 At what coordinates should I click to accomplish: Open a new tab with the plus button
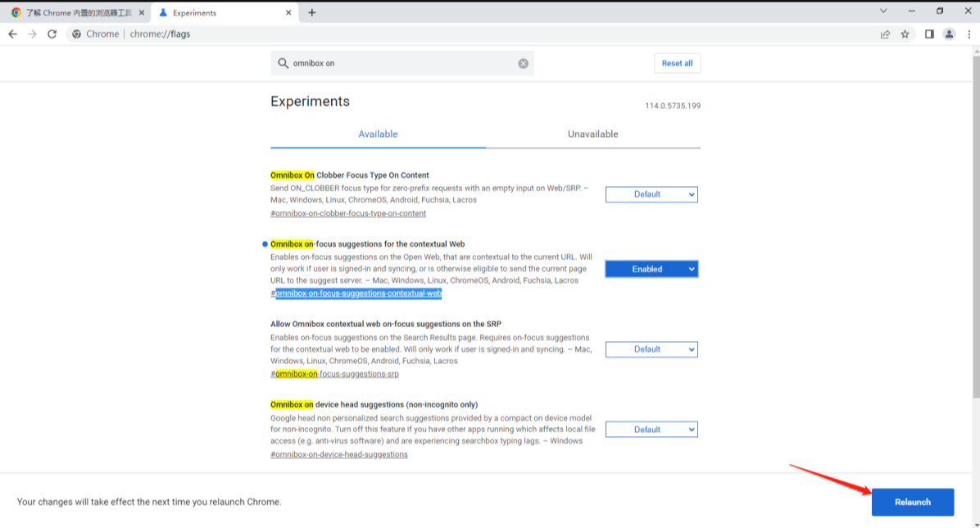[x=312, y=12]
